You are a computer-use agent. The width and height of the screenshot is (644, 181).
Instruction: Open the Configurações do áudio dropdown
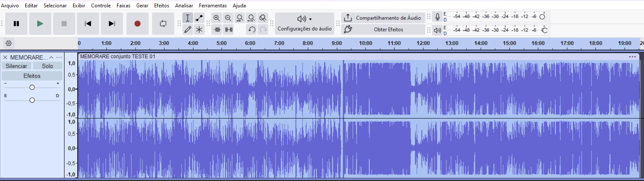(304, 23)
